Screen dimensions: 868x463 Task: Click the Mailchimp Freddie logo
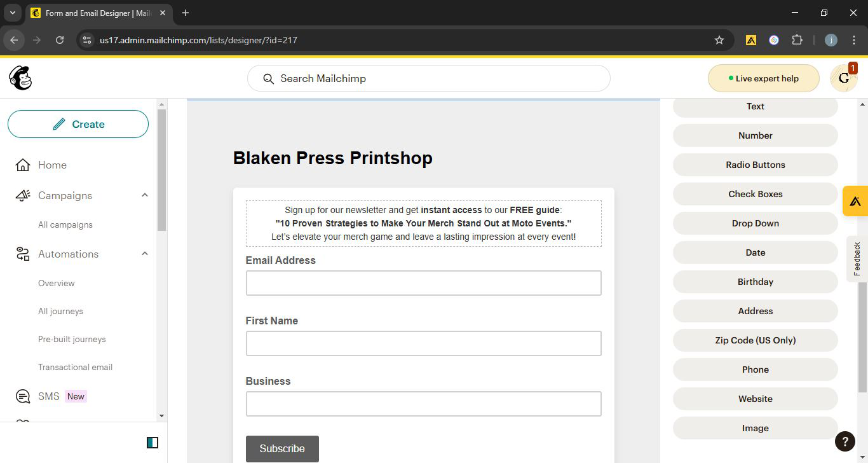click(20, 78)
